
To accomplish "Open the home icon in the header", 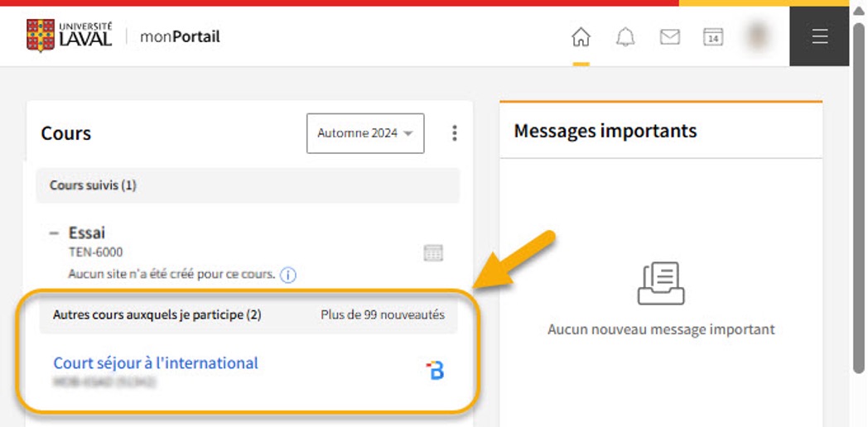I will [x=581, y=37].
